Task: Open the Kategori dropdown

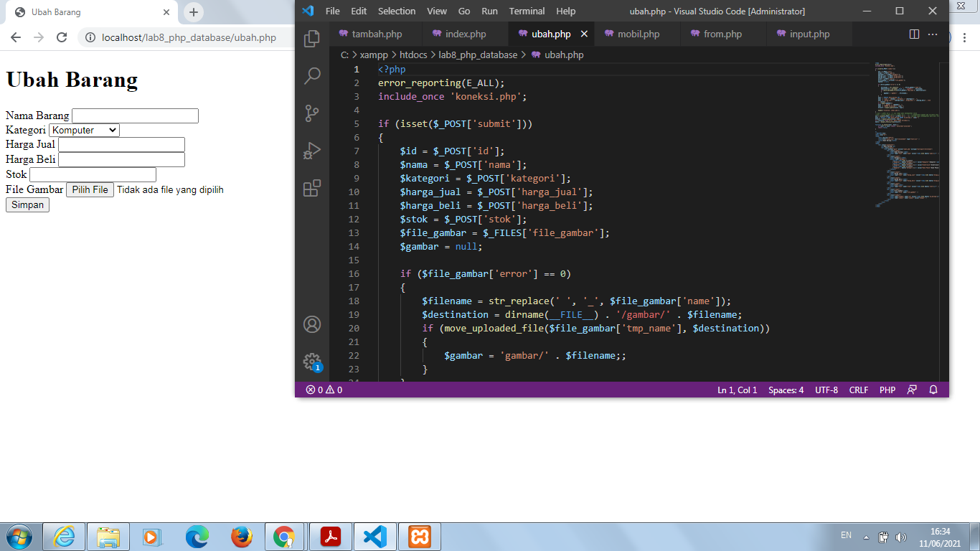Action: click(84, 130)
